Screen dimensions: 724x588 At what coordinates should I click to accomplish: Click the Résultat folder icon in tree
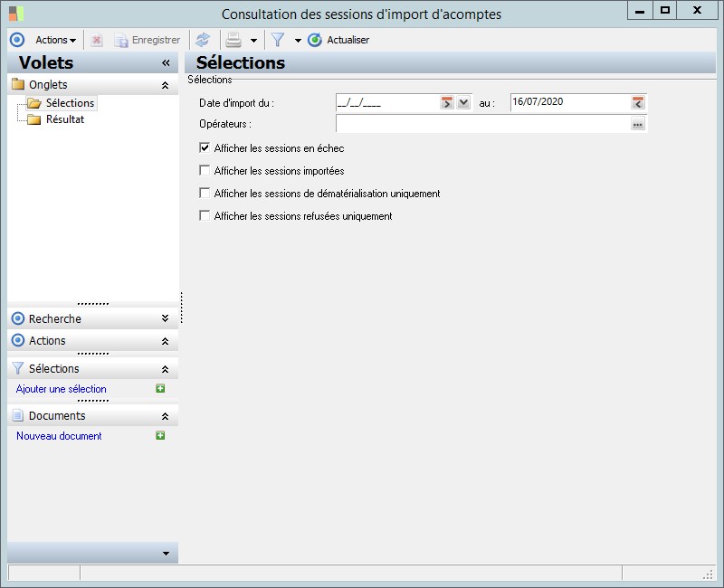pyautogui.click(x=33, y=120)
